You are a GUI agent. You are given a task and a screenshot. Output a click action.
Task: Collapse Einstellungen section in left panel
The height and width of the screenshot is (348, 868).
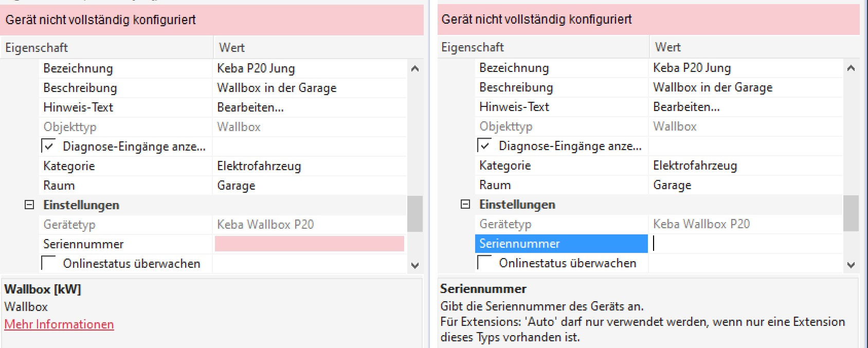tap(29, 205)
